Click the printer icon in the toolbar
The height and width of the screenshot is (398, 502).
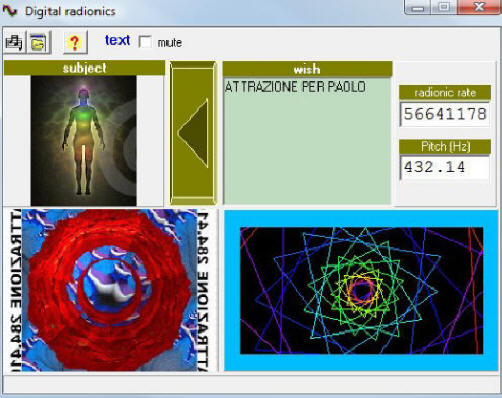[x=14, y=42]
